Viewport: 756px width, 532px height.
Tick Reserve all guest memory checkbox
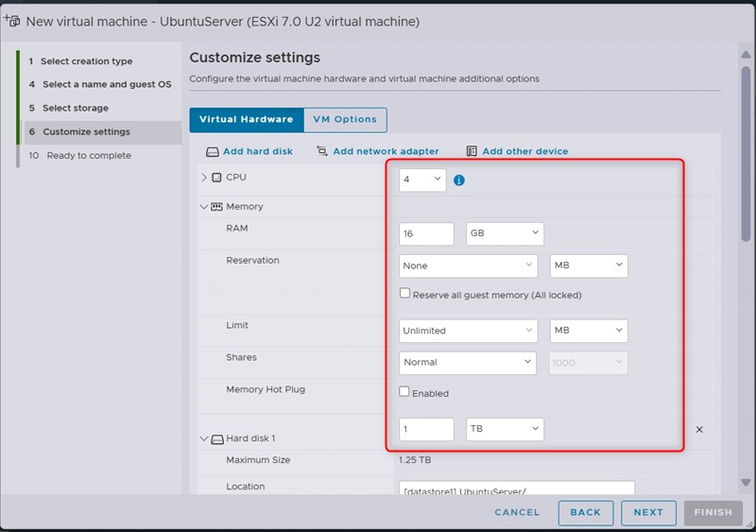click(x=405, y=293)
